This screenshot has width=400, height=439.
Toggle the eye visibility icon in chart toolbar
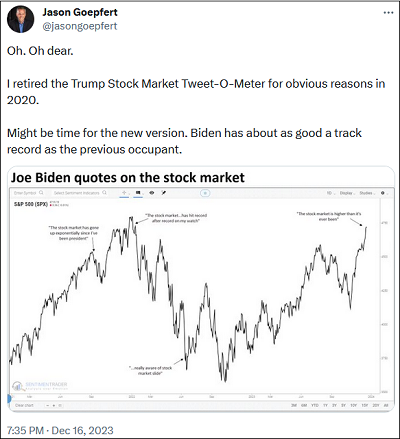coord(152,193)
